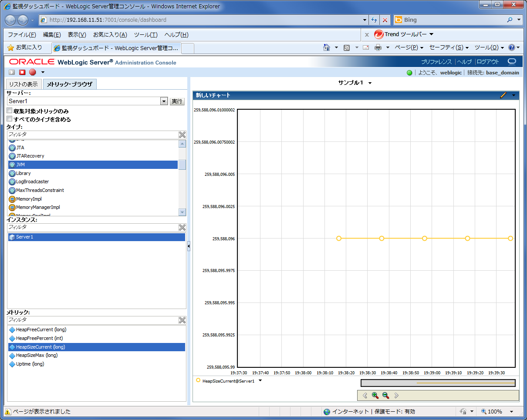Screen dimensions: 527x420
Task: Start dashboard collection with the play icon
Action: [x=12, y=72]
